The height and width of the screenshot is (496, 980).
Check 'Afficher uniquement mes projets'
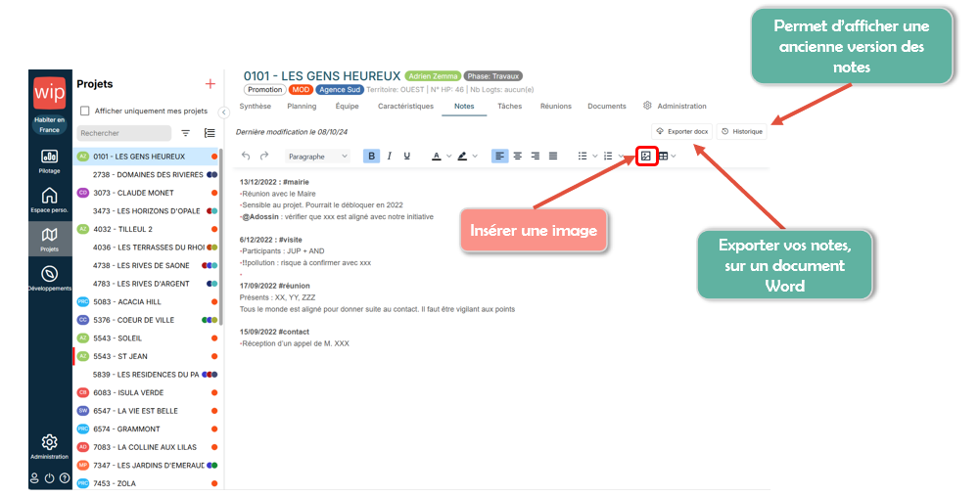click(85, 112)
